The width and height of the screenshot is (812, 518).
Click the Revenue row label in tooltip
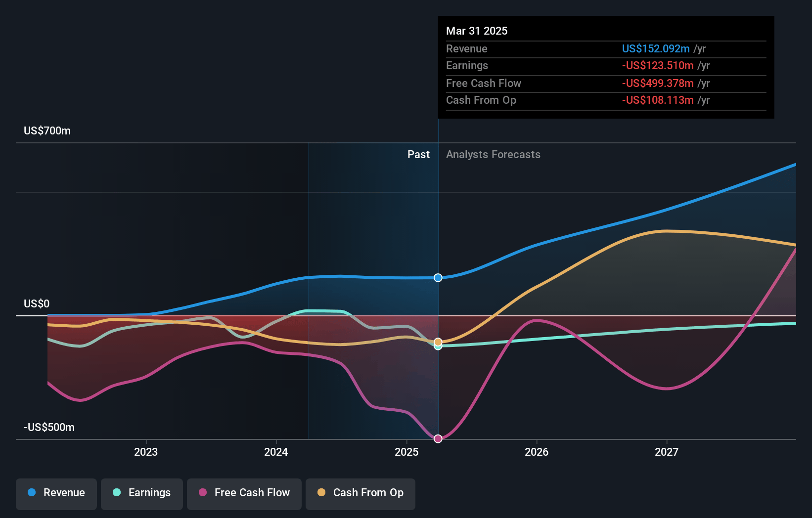pos(467,48)
